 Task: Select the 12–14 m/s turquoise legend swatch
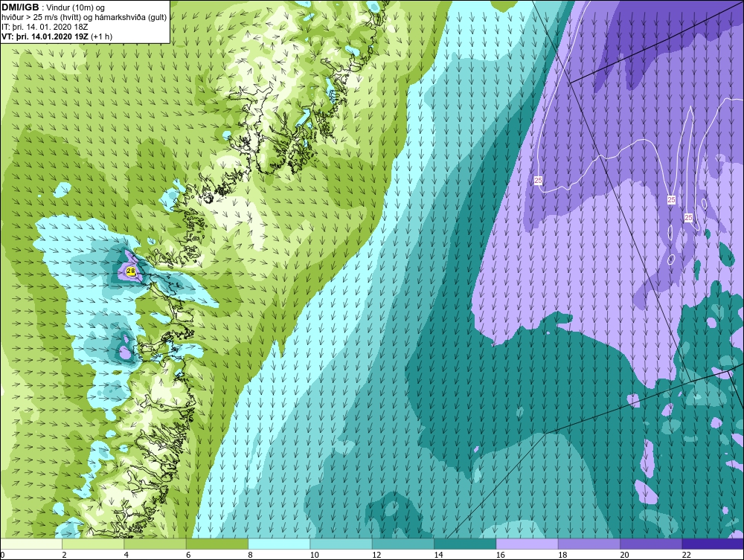point(403,544)
